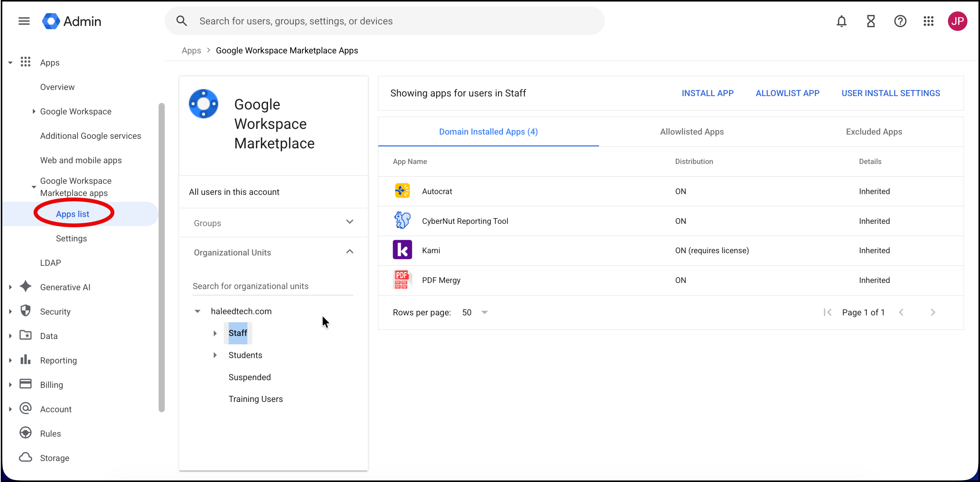
Task: Open Marketplace apps Settings
Action: (71, 238)
